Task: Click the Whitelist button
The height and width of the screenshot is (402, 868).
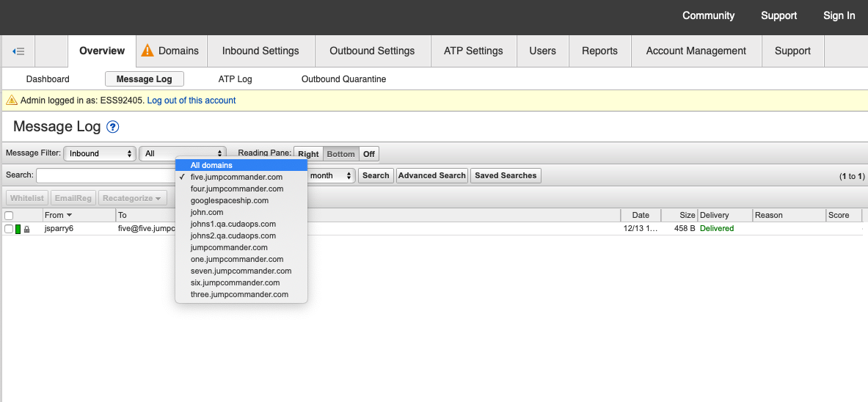Action: pos(27,197)
